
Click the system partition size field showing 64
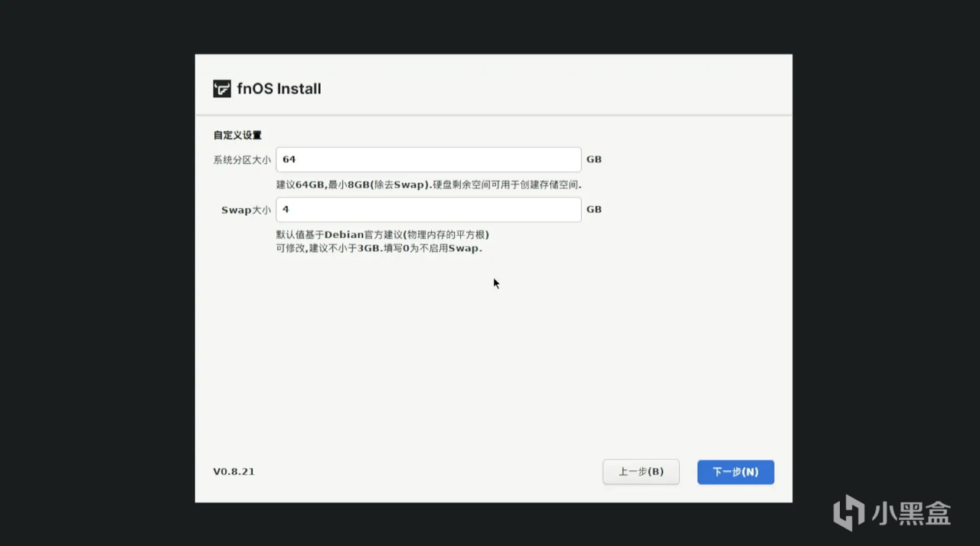(429, 159)
